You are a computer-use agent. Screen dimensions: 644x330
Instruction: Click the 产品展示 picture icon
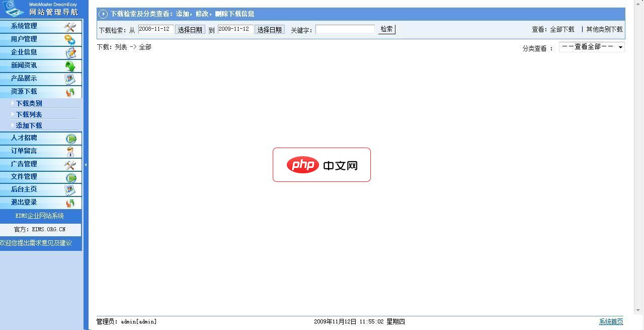click(x=70, y=79)
